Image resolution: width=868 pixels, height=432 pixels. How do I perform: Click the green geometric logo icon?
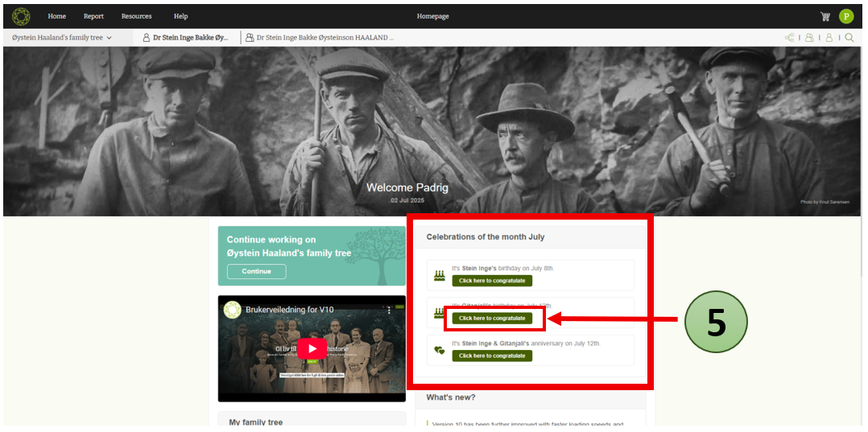click(21, 16)
